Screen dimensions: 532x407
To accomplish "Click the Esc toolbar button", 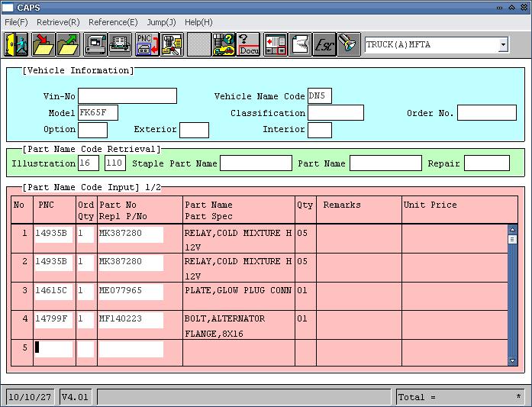I will (x=324, y=44).
